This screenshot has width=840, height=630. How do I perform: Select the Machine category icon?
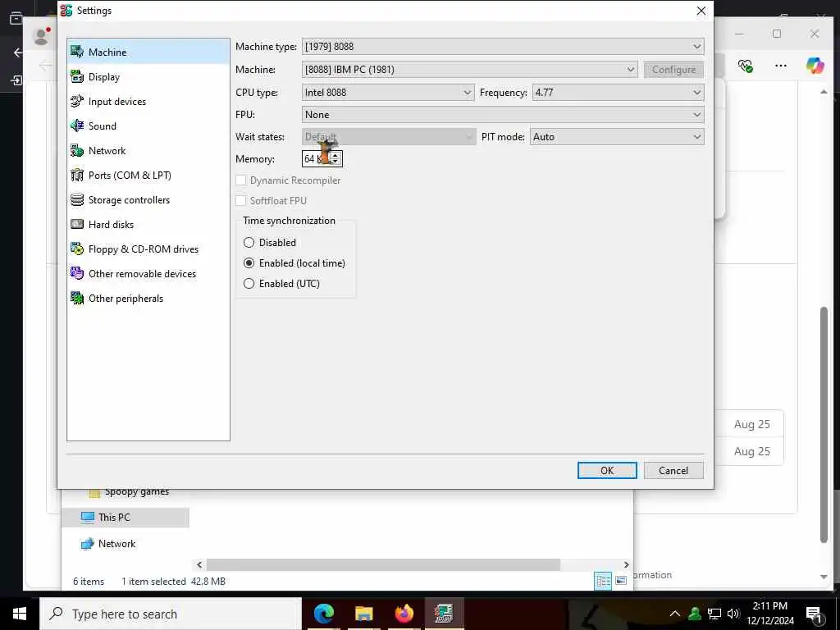pos(77,52)
